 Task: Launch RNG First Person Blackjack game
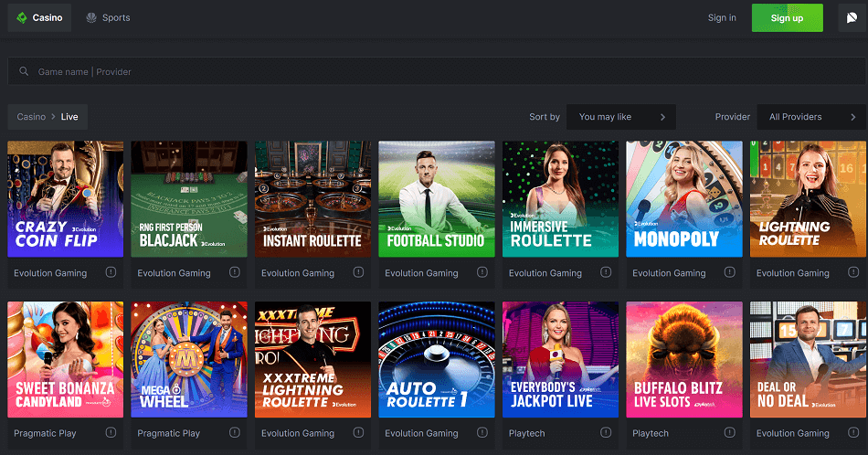[x=189, y=198]
